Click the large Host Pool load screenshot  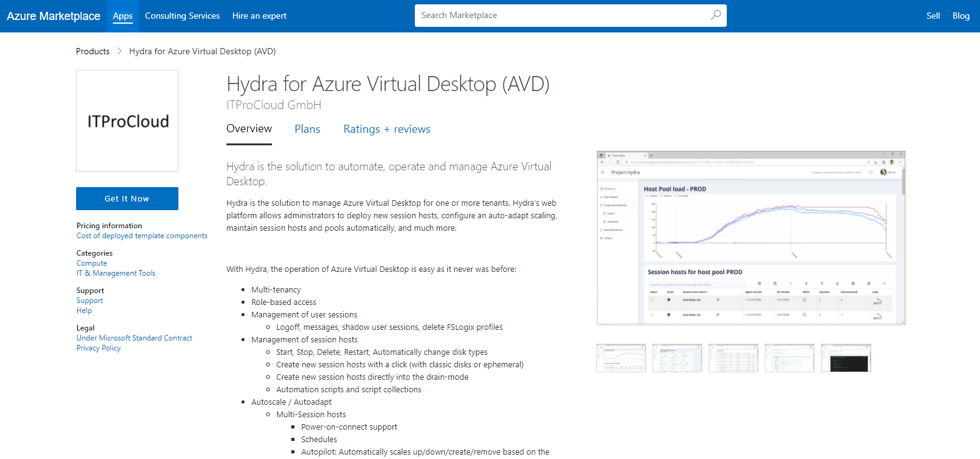pos(751,238)
